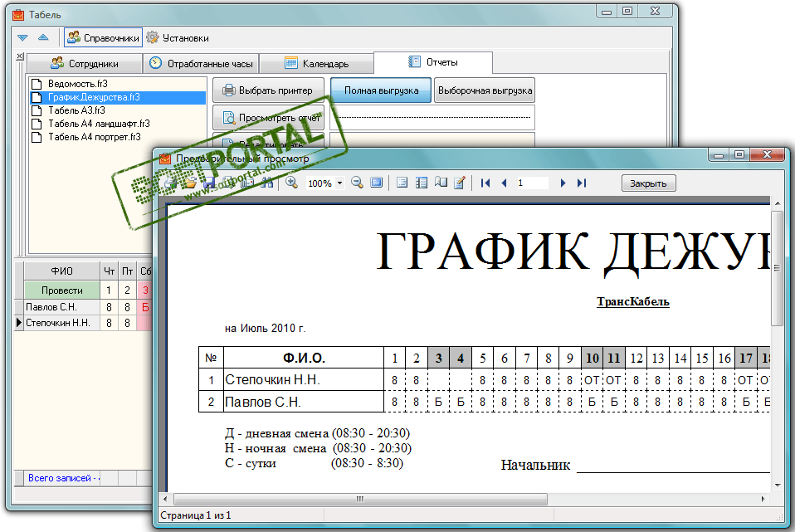Click the open folder icon in preview toolbar

pyautogui.click(x=190, y=183)
